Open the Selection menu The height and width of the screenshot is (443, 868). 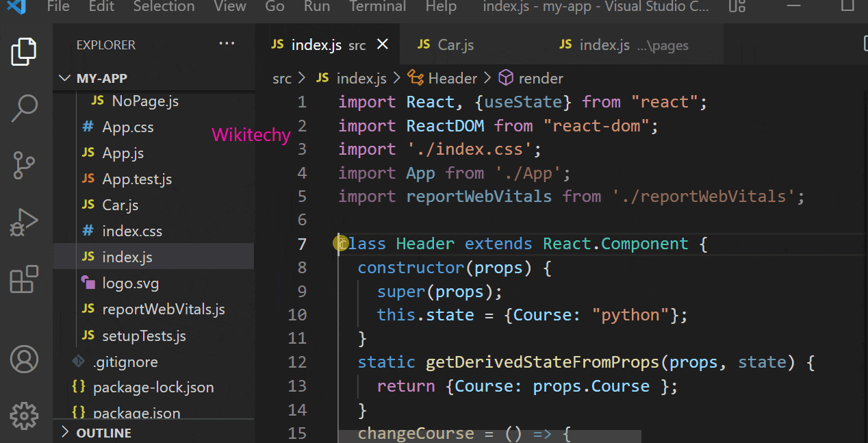coord(164,7)
